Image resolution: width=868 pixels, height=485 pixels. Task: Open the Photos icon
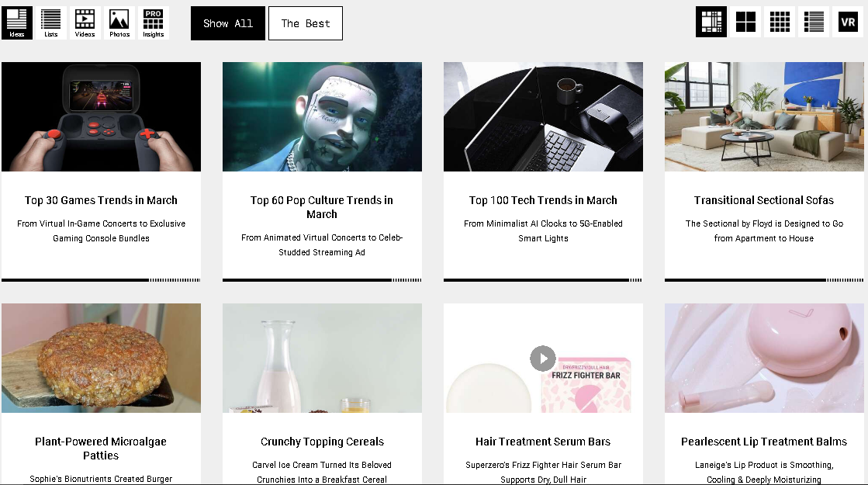tap(119, 23)
